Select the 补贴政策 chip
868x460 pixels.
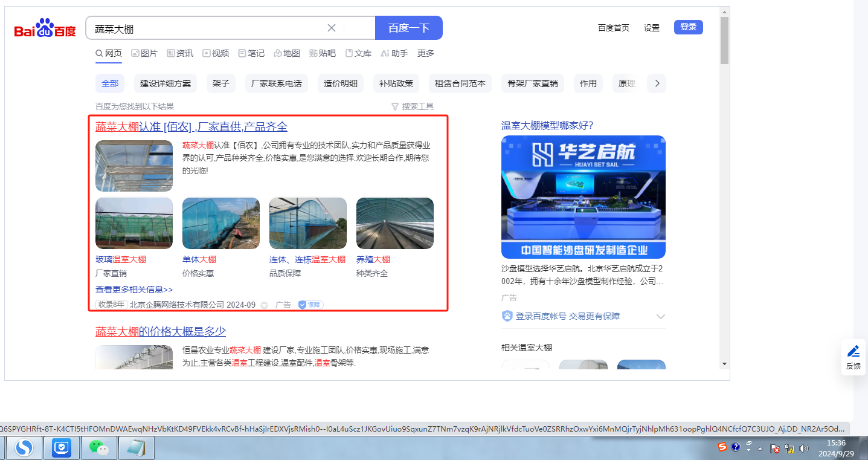[396, 83]
